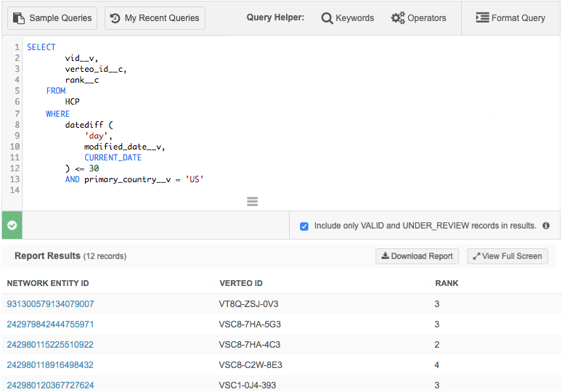This screenshot has height=392, width=562.
Task: Open entity 242979842444755971 link
Action: point(50,324)
